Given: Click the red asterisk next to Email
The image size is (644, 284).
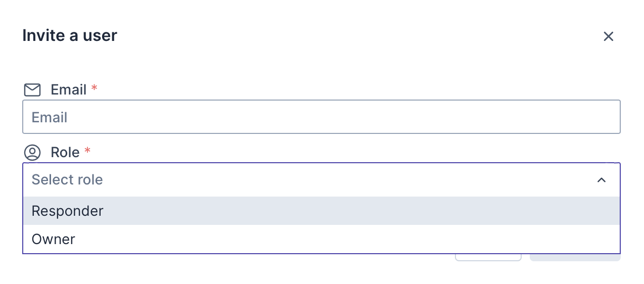Looking at the screenshot, I should point(94,89).
